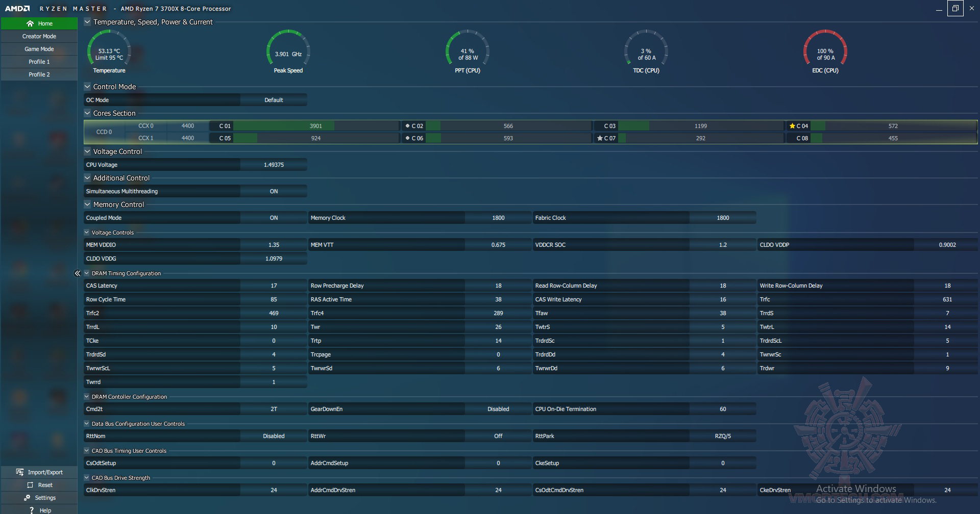Click the Cmd2t value 2T

click(274, 409)
